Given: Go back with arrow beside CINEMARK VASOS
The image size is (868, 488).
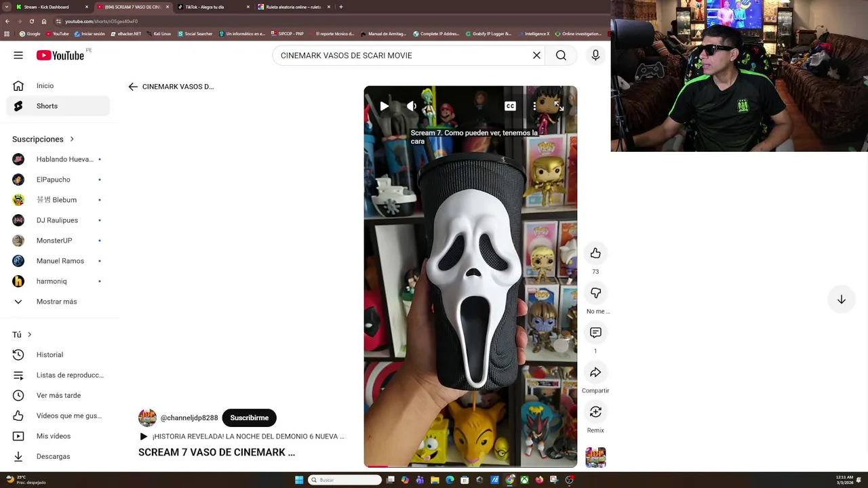Looking at the screenshot, I should pos(133,87).
